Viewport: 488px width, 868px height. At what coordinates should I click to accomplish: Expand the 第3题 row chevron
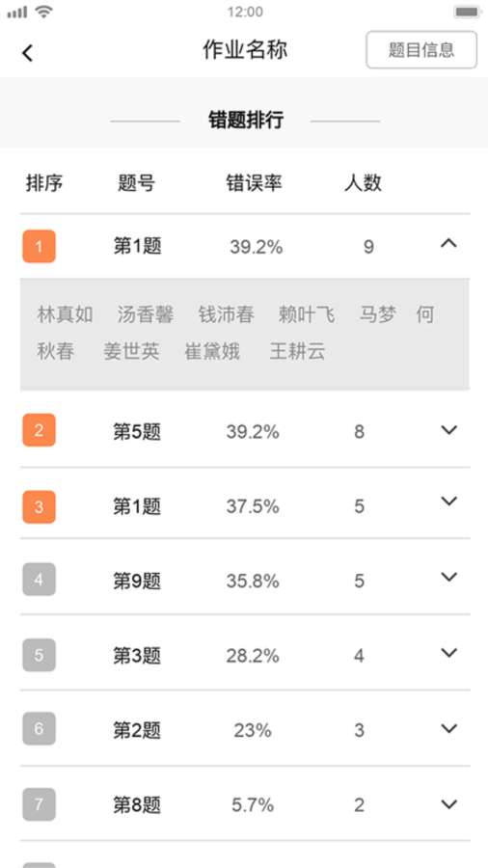point(448,653)
